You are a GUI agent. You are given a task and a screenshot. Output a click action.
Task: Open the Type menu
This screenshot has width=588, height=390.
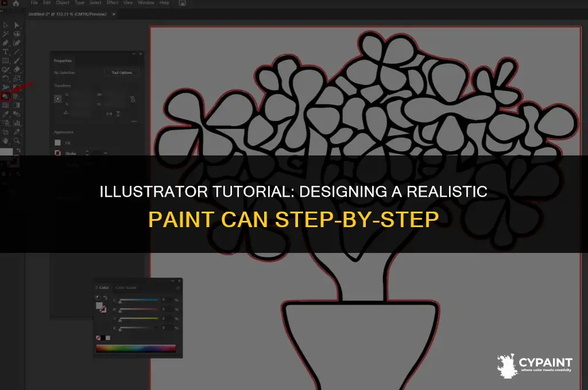pyautogui.click(x=79, y=3)
